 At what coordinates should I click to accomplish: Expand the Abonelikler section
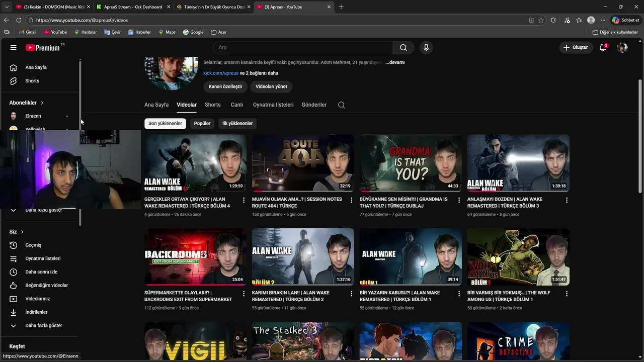click(x=26, y=103)
